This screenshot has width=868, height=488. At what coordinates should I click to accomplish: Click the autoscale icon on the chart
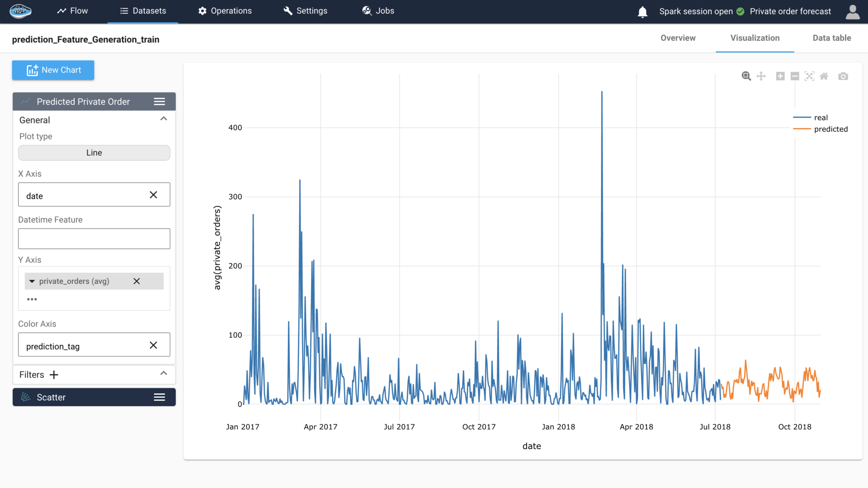coord(810,76)
